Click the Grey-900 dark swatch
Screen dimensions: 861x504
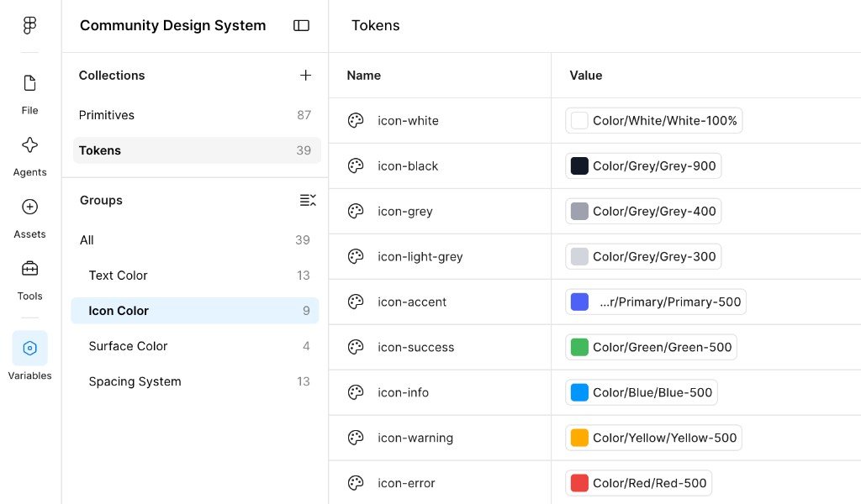(579, 166)
